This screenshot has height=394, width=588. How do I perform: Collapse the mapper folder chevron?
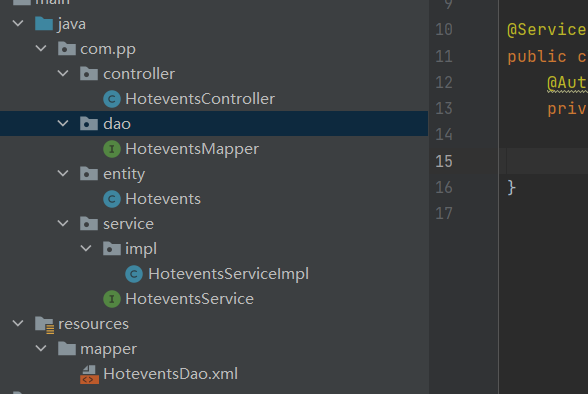(41, 349)
